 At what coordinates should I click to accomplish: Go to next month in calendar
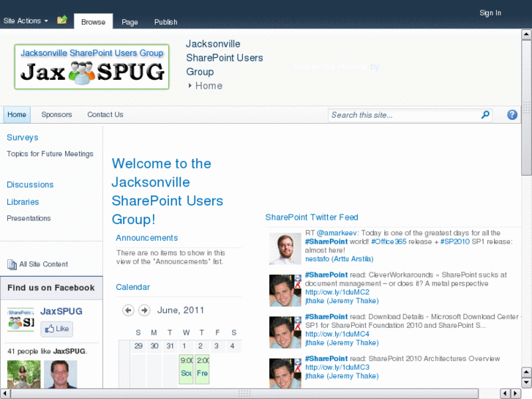pos(144,310)
